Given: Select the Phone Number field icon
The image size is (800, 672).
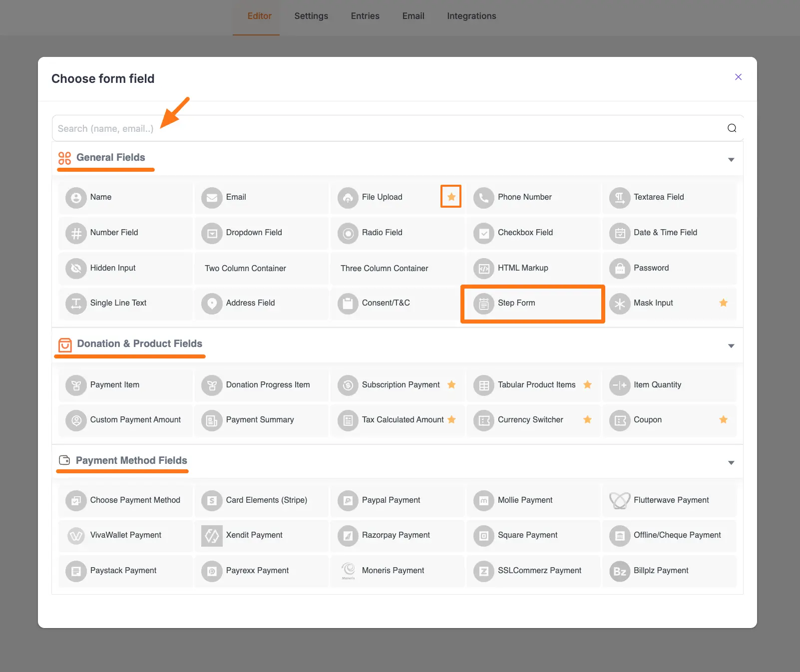Looking at the screenshot, I should pyautogui.click(x=483, y=197).
